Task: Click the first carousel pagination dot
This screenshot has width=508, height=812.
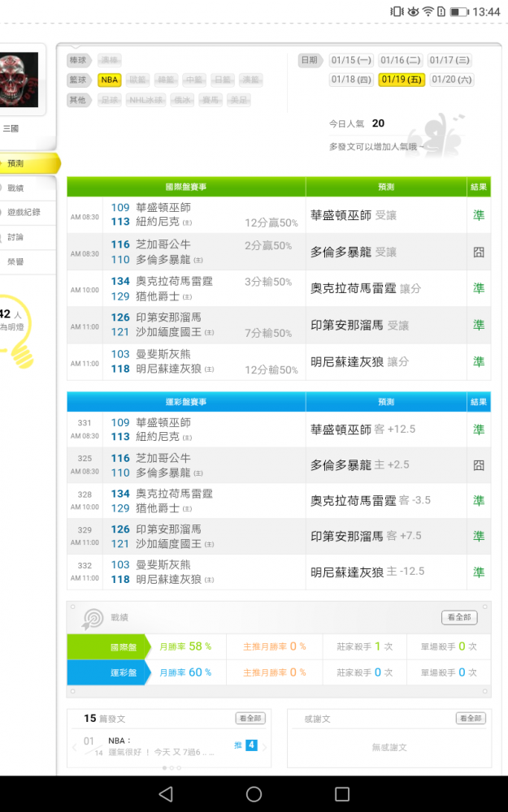Action: tap(165, 767)
